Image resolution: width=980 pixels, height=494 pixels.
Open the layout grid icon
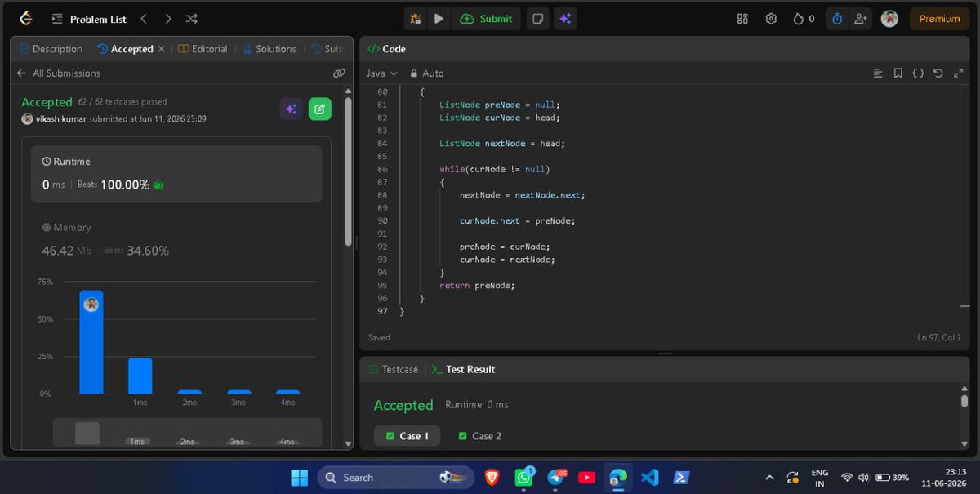[742, 19]
